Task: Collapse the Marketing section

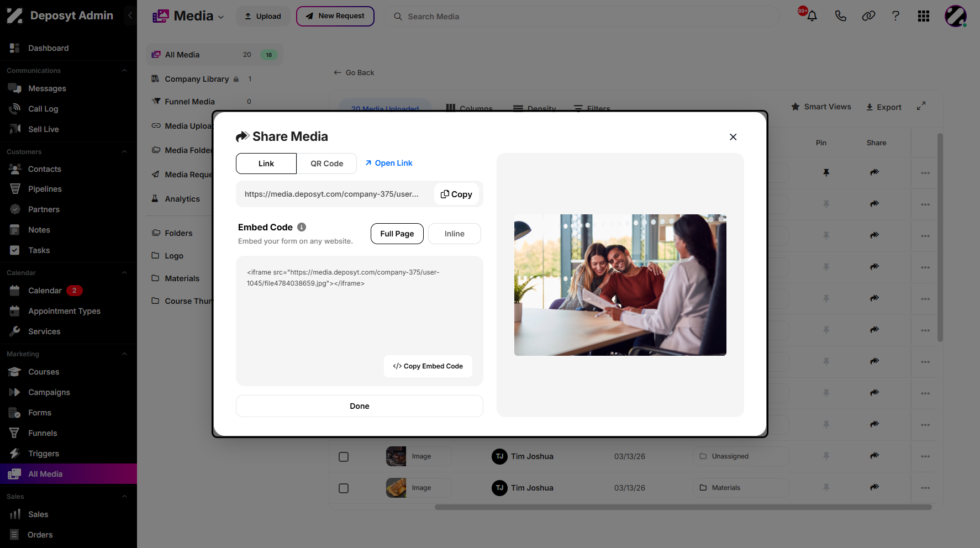Action: pos(124,354)
